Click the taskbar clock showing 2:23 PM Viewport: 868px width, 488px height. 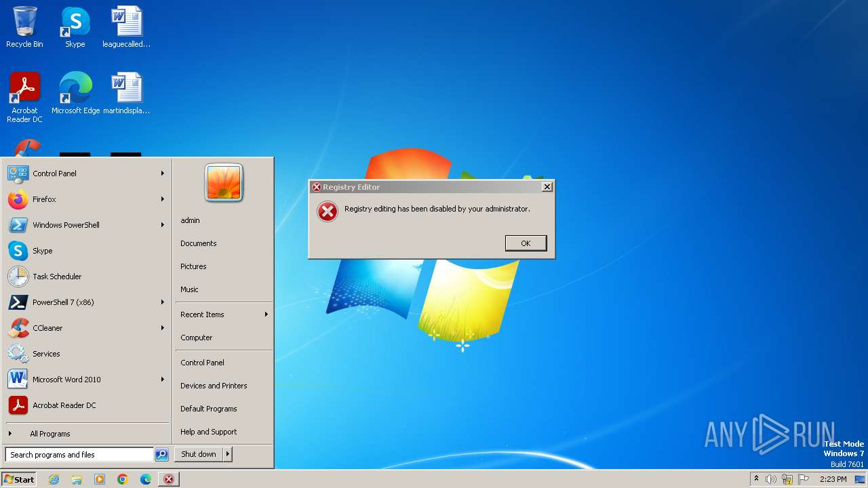coord(833,479)
